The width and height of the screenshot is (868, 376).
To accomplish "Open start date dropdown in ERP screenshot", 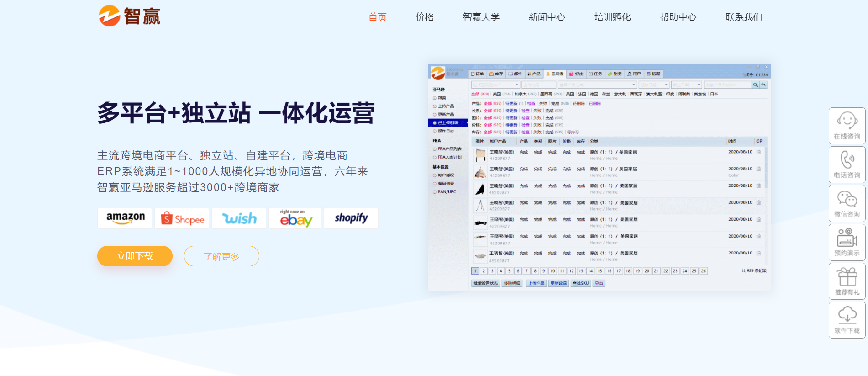I will (654, 85).
